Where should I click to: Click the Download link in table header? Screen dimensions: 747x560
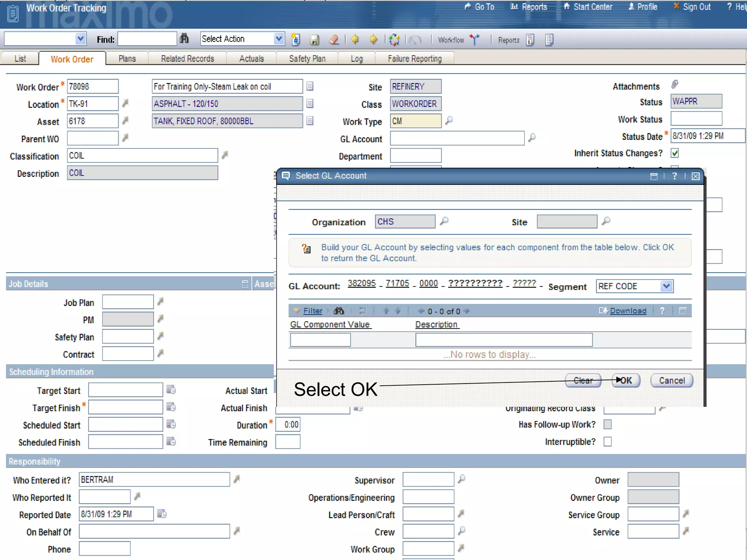[628, 311]
